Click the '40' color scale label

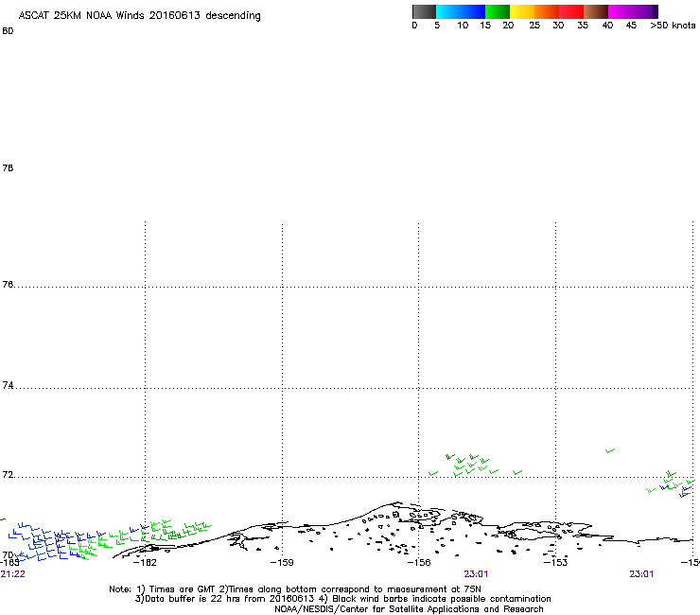tap(607, 26)
